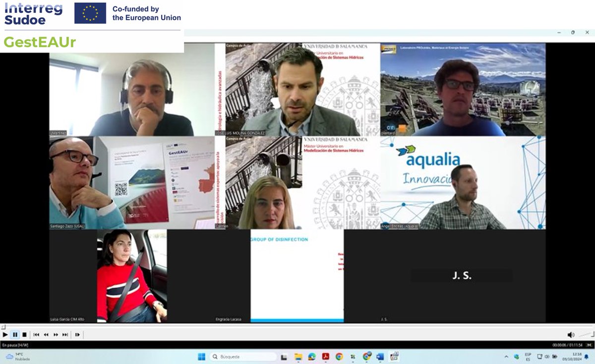Open Widgets via the weather icon
The height and width of the screenshot is (364, 595).
[15, 356]
